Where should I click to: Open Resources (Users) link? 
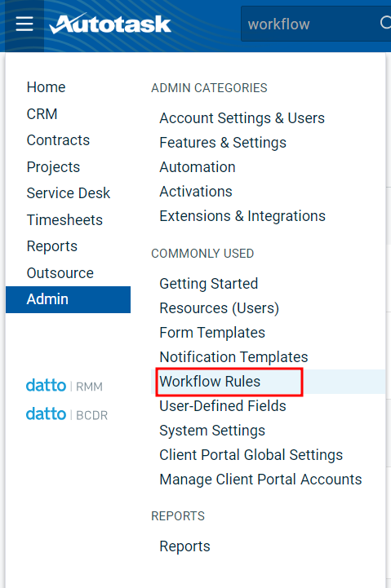tap(219, 308)
